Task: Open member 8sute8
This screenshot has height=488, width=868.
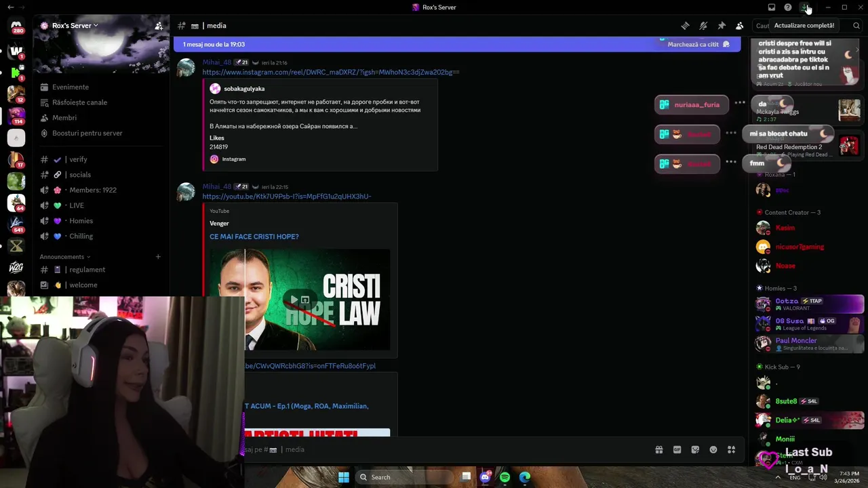Action: click(x=809, y=401)
